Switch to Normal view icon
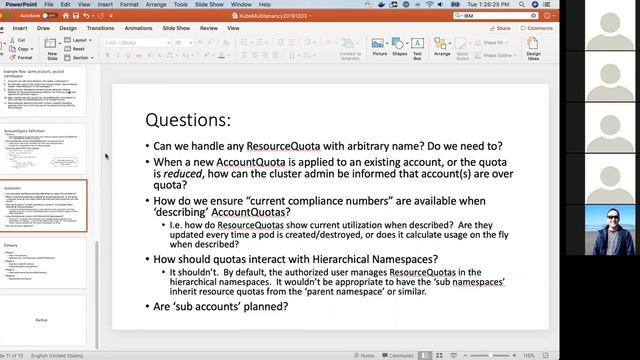Image resolution: width=640 pixels, height=360 pixels. click(x=425, y=356)
